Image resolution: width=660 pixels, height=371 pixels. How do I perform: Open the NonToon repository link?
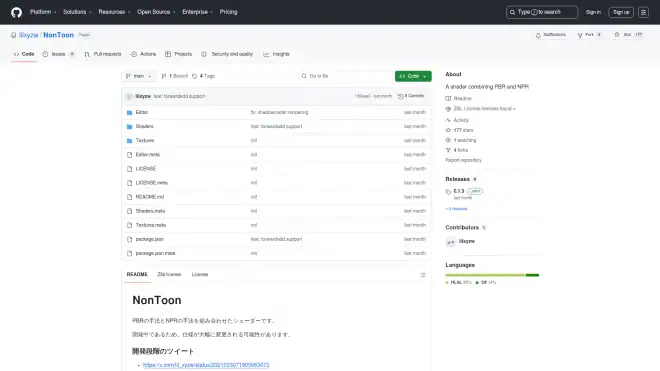pyautogui.click(x=59, y=35)
